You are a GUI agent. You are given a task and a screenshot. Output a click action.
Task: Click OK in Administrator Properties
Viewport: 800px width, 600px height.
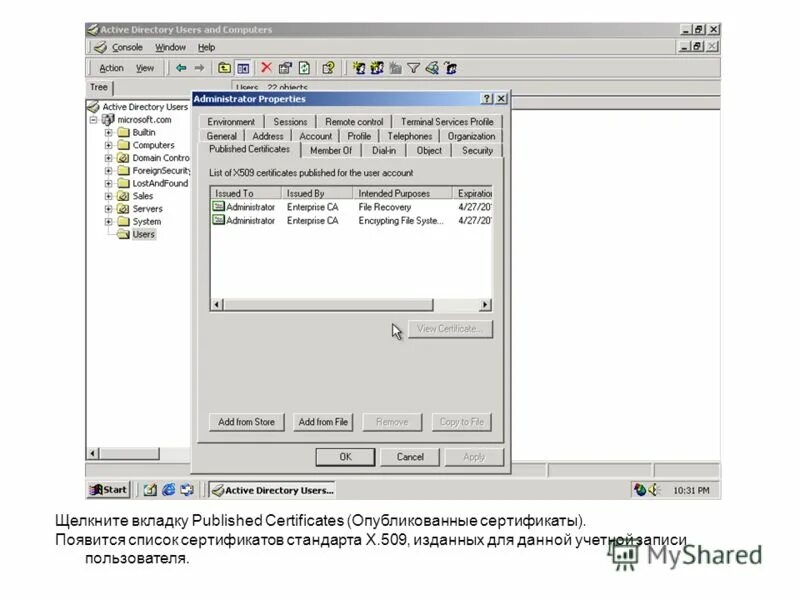pyautogui.click(x=345, y=457)
